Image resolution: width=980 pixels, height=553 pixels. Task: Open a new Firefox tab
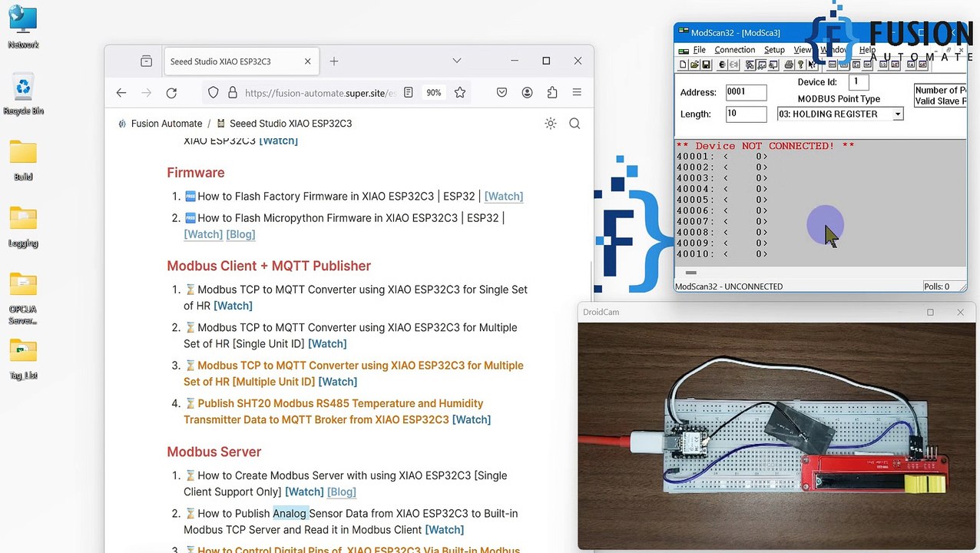333,61
